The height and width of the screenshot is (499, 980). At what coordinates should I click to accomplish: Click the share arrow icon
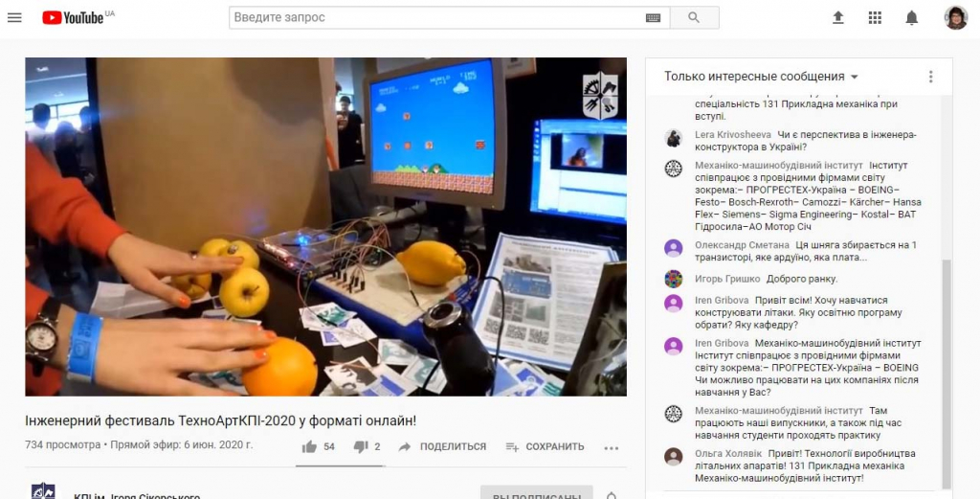[405, 446]
